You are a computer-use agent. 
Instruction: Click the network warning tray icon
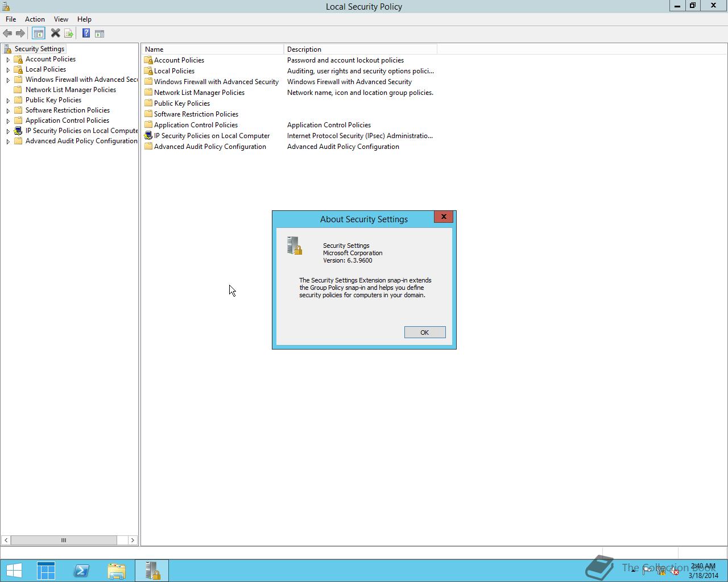coord(661,571)
